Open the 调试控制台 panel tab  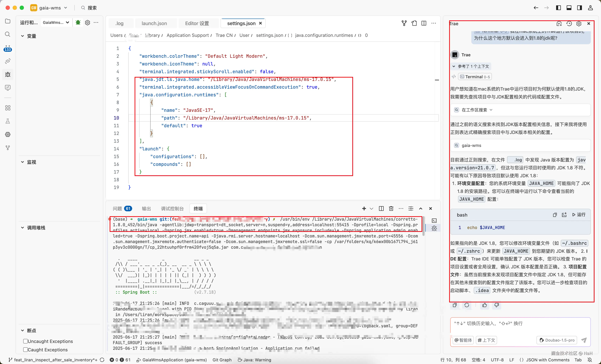coord(172,209)
